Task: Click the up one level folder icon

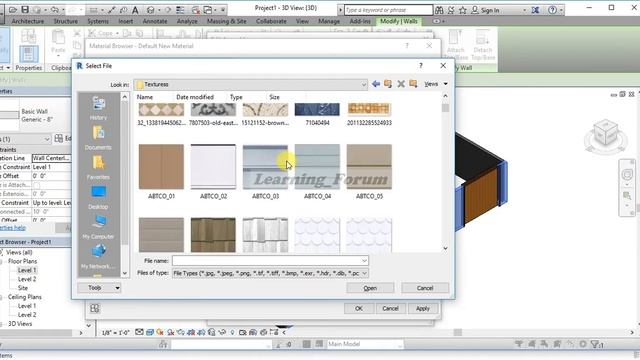Action: coord(388,84)
